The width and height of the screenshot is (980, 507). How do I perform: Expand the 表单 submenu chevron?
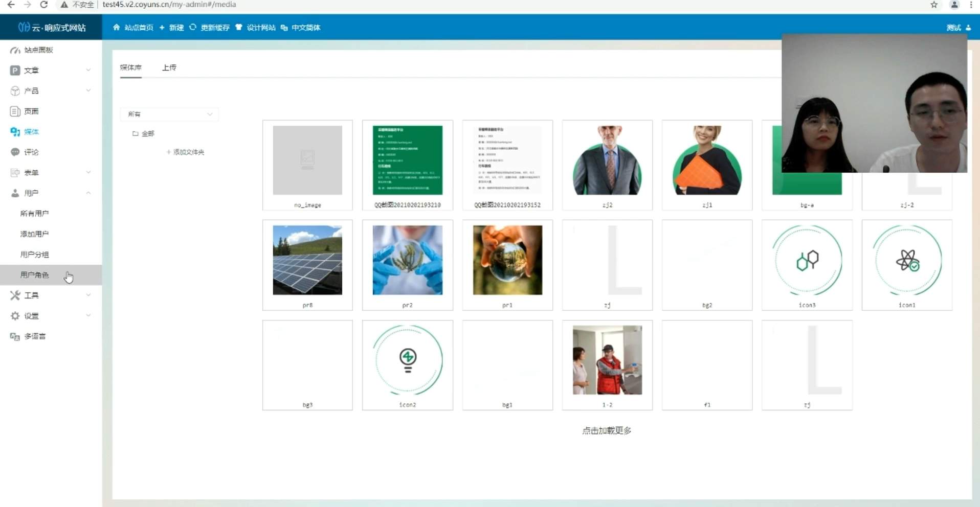[88, 172]
